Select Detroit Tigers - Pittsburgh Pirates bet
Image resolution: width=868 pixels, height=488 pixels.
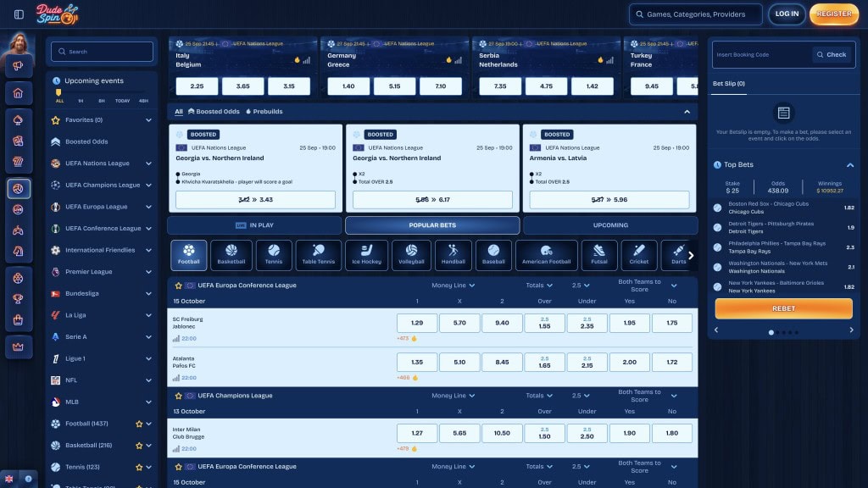point(784,227)
